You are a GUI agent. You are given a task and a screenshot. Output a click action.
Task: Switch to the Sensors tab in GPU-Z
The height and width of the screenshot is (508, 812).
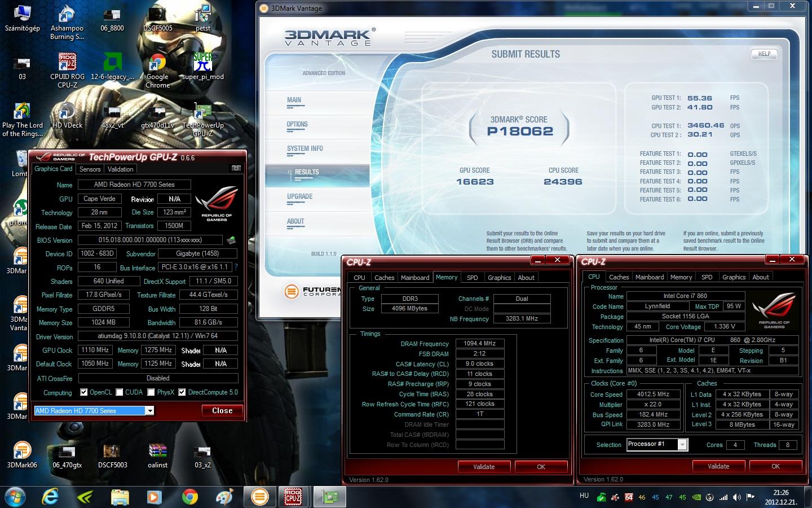(x=90, y=169)
